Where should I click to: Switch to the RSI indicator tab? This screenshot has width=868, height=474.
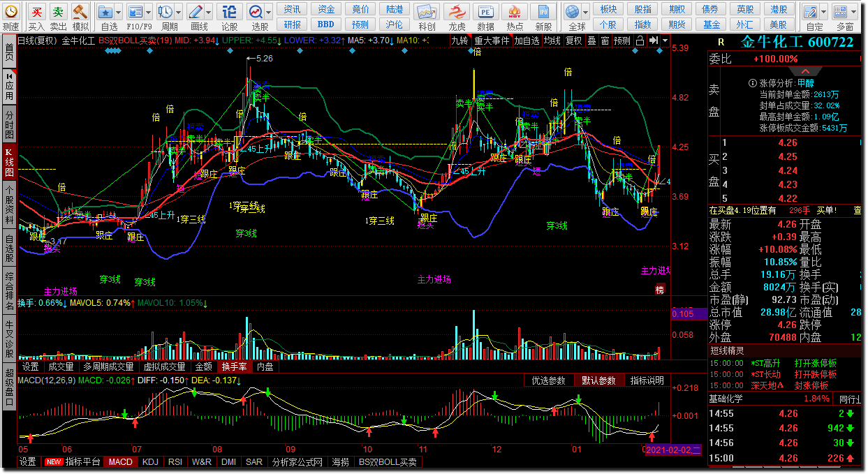pyautogui.click(x=175, y=462)
